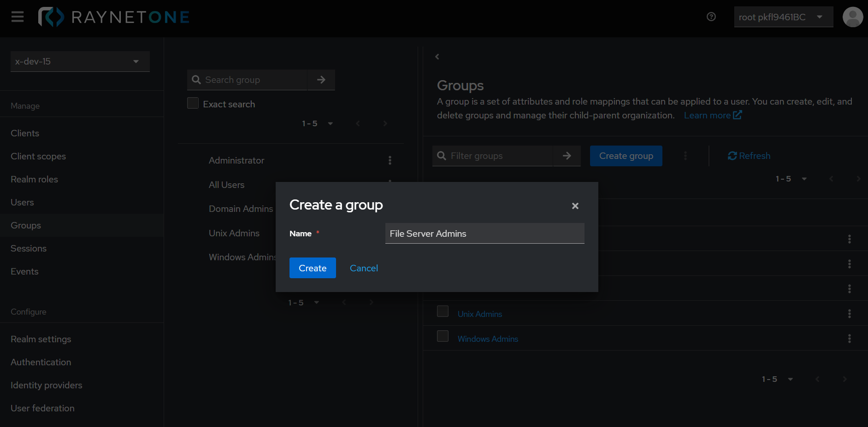
Task: Select Users in the sidebar
Action: pyautogui.click(x=22, y=202)
